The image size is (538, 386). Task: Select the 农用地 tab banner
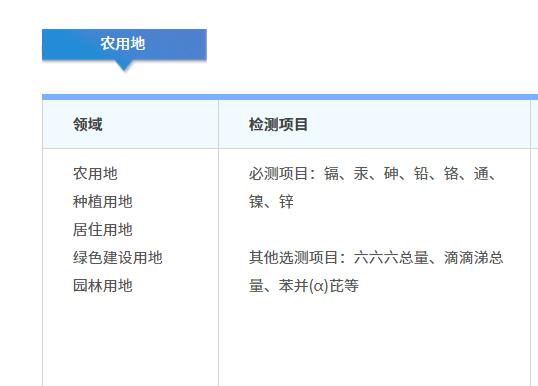[x=124, y=45]
